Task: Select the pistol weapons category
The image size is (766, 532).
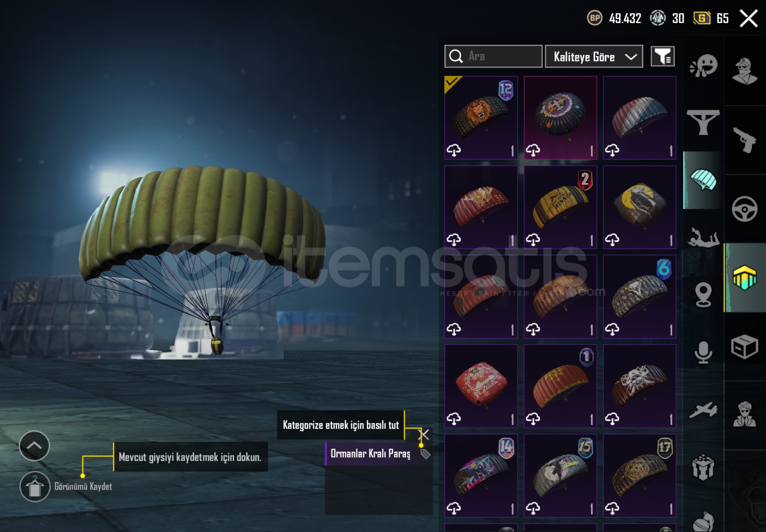Action: click(x=744, y=140)
